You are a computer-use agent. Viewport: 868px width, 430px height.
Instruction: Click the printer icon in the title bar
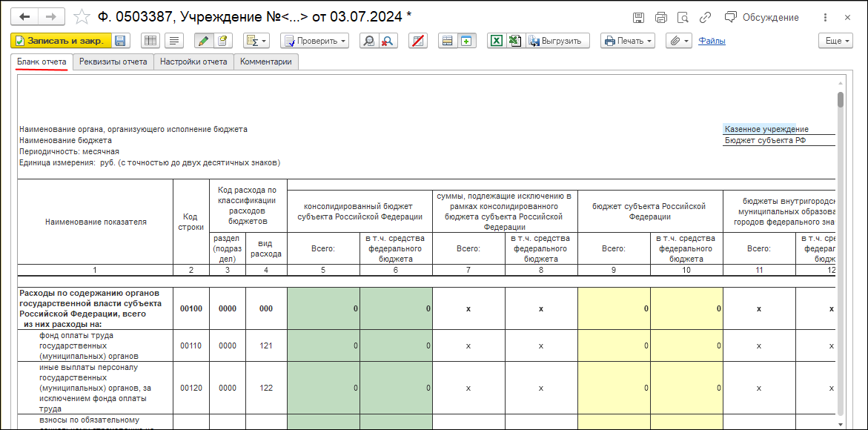(x=661, y=17)
